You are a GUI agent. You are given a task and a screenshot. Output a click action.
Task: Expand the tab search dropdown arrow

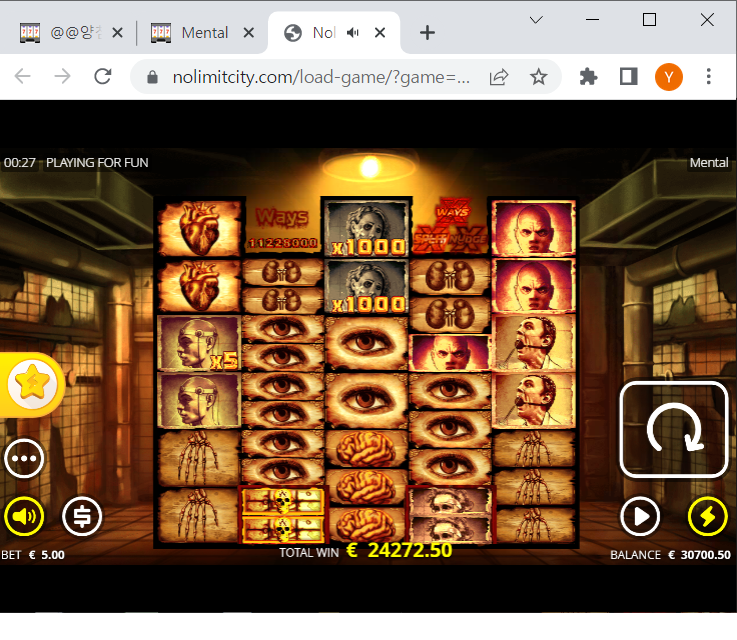536,20
